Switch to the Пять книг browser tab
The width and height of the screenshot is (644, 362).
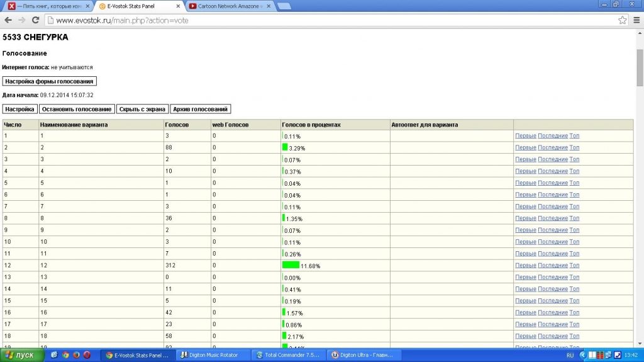tap(47, 6)
